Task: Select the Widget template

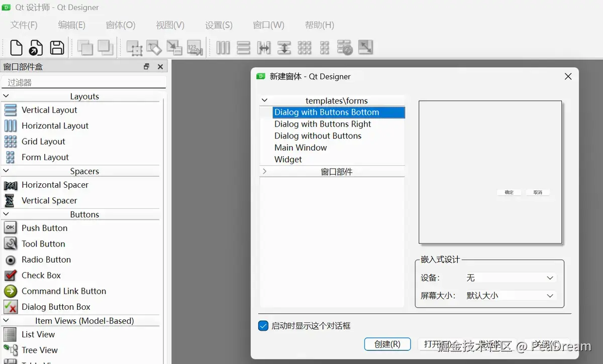Action: (x=288, y=159)
